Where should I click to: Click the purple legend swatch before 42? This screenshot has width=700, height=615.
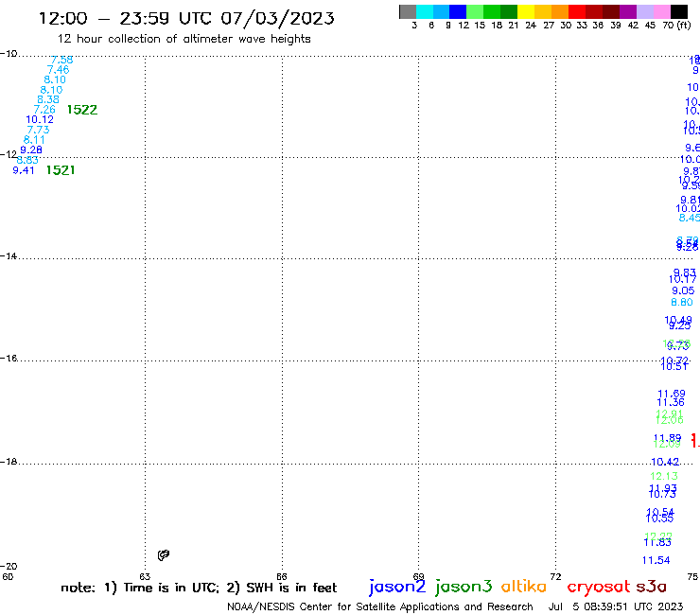[x=628, y=11]
